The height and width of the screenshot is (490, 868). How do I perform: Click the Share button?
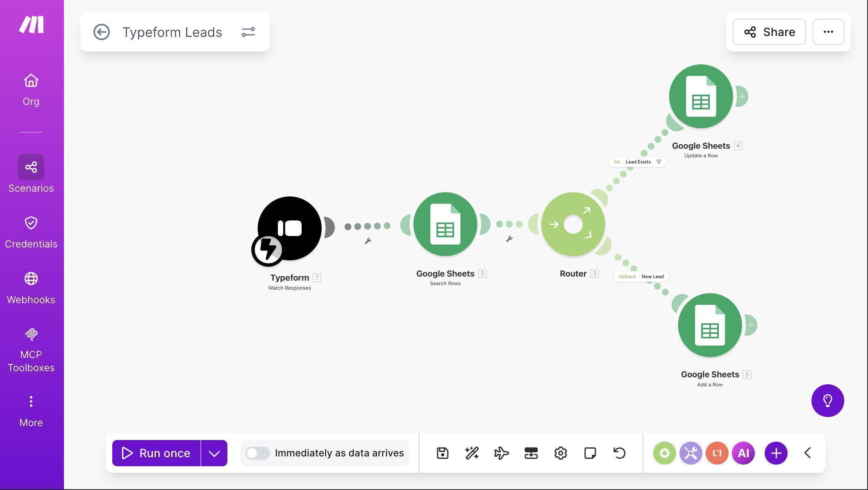(x=768, y=32)
